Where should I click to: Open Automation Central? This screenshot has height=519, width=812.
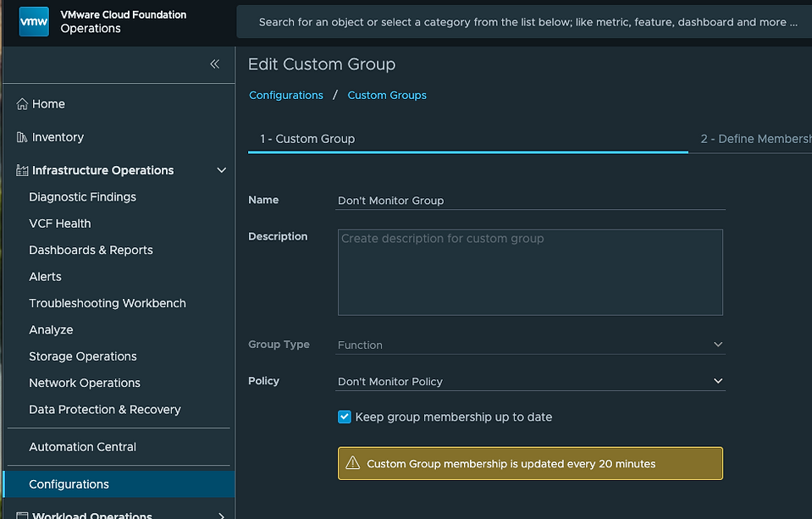(83, 447)
